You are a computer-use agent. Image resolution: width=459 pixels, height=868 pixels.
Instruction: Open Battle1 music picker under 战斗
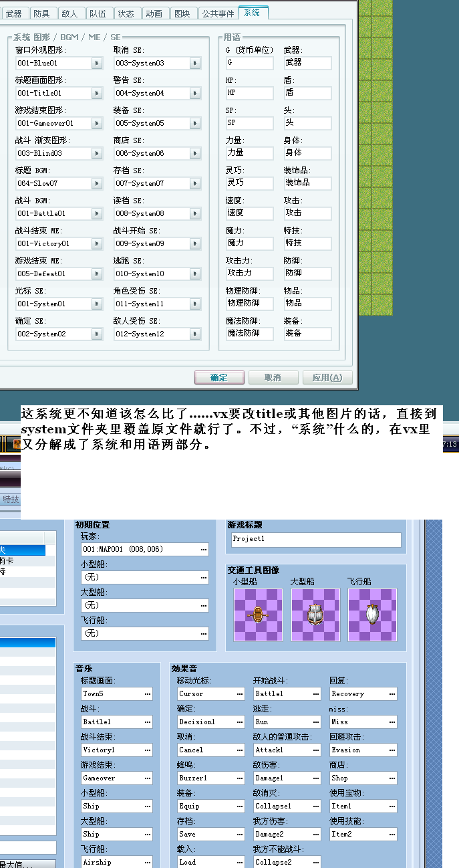coord(148,722)
